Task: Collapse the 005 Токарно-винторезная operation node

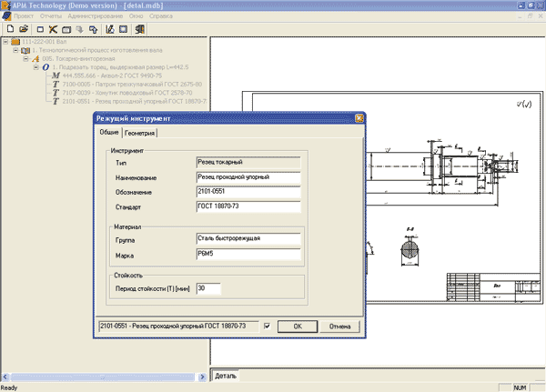Action: (x=25, y=59)
